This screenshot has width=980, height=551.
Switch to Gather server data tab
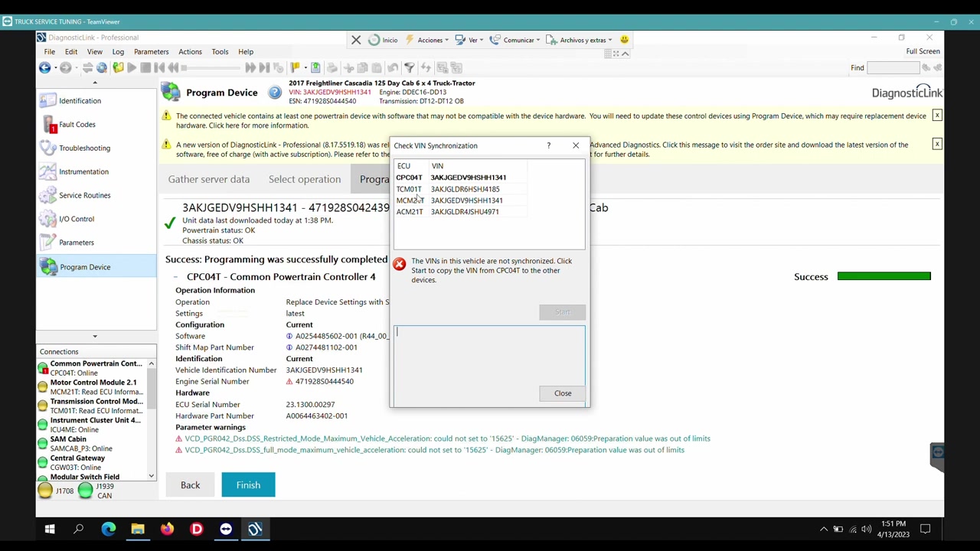209,179
